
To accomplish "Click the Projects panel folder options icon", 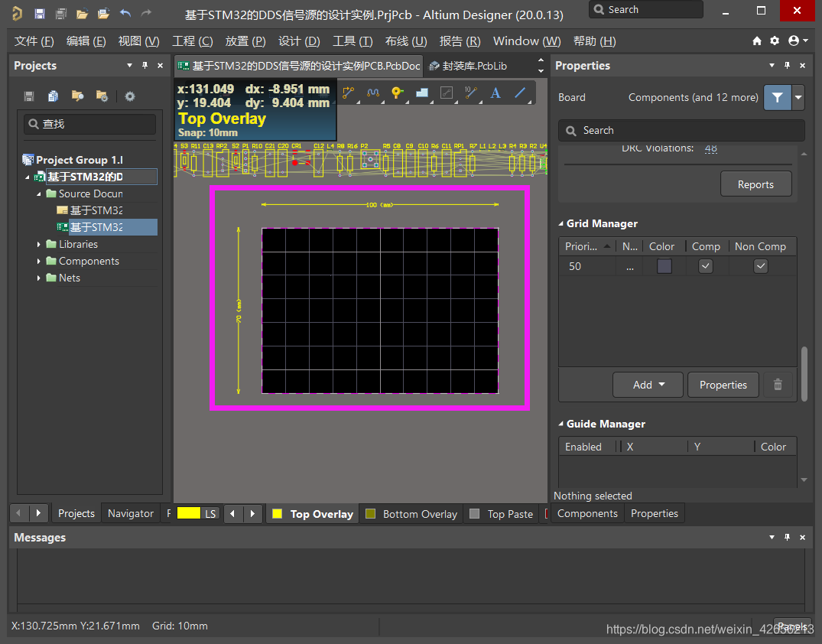I will [x=102, y=96].
